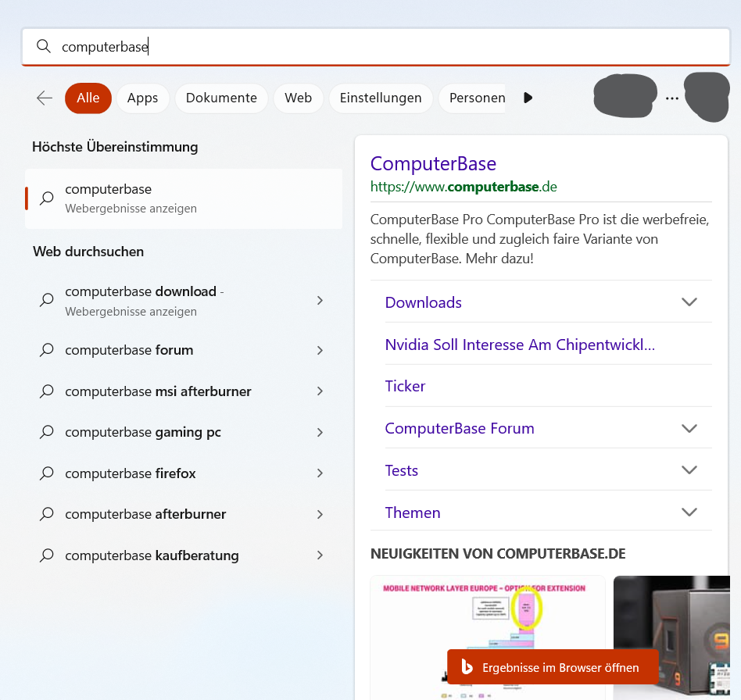Screen dimensions: 741x700
Task: Select the computerbase kaufberatung suggestion text
Action: (152, 555)
